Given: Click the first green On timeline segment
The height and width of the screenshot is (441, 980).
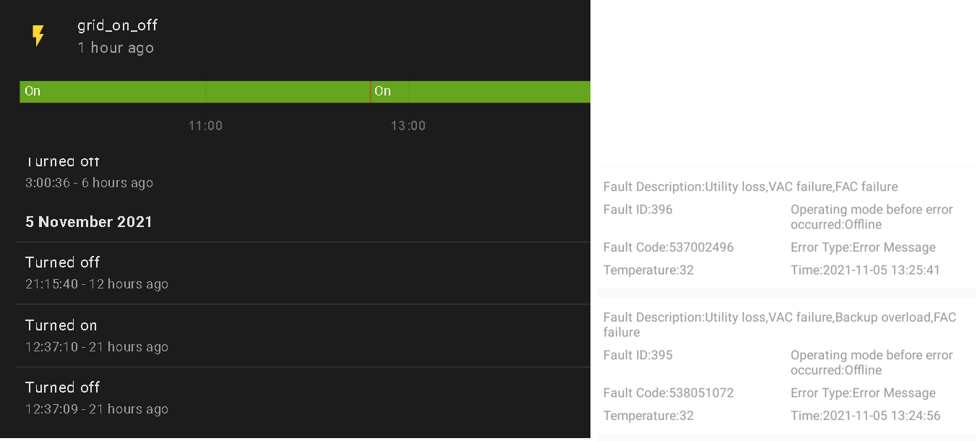Looking at the screenshot, I should [195, 92].
